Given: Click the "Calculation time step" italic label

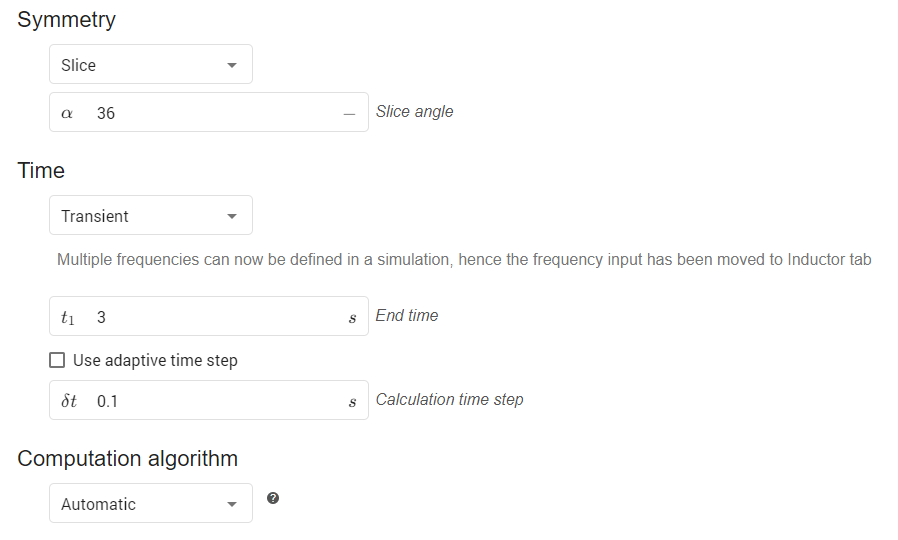Looking at the screenshot, I should coord(449,400).
